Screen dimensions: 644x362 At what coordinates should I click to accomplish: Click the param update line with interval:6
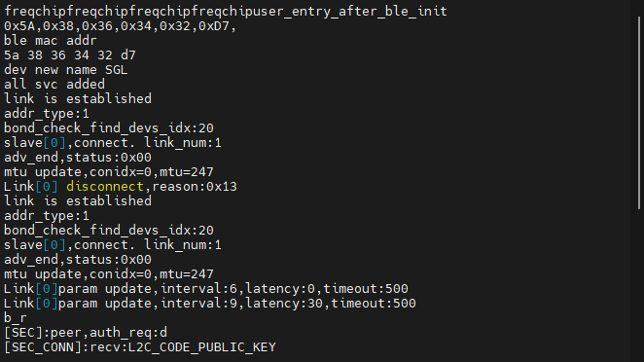206,288
